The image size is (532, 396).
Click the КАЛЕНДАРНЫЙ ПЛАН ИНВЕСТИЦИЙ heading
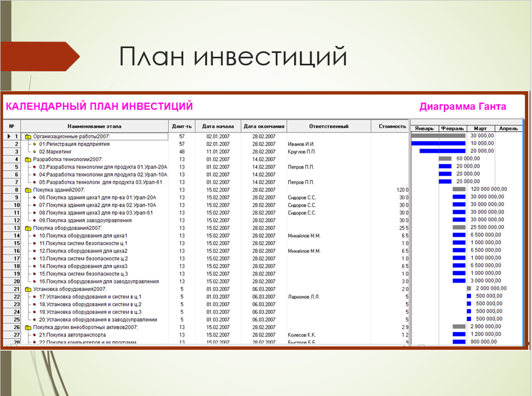tap(99, 106)
